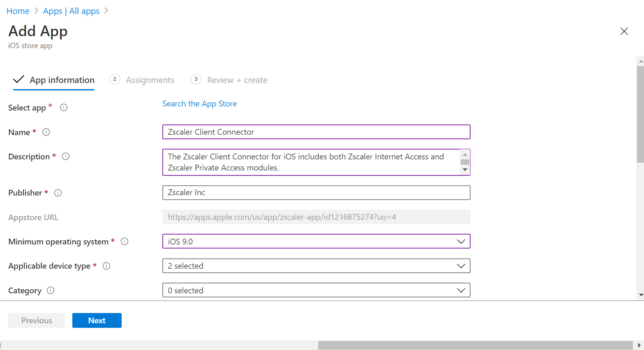Screen dimensions: 644x350
Task: Click the Previous button
Action: (36, 320)
